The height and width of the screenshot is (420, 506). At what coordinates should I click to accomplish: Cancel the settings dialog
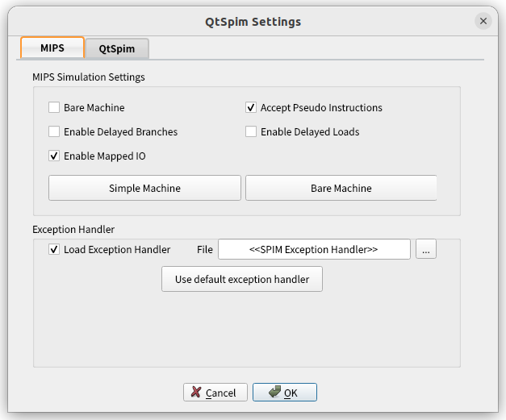tap(215, 393)
